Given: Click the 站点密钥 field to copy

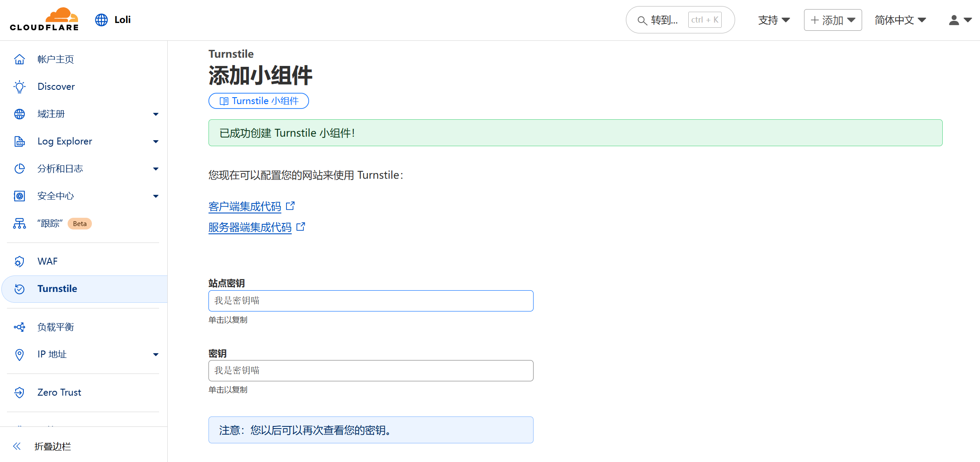Looking at the screenshot, I should (371, 301).
